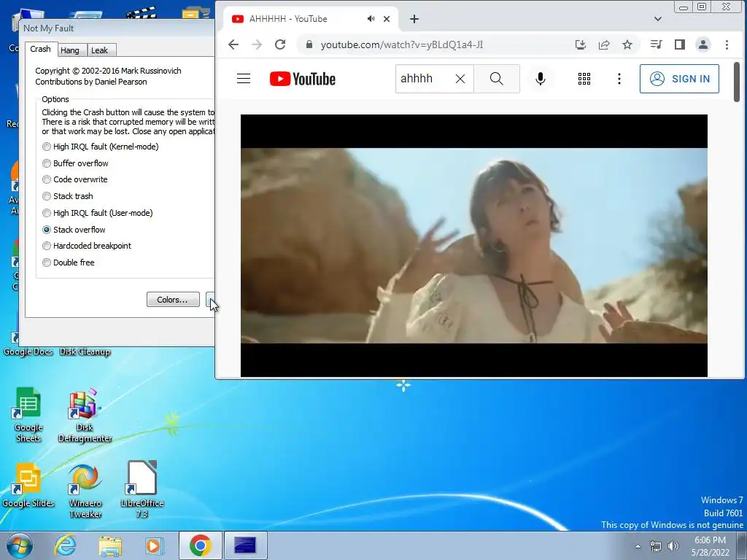Reload the YouTube page

click(280, 44)
